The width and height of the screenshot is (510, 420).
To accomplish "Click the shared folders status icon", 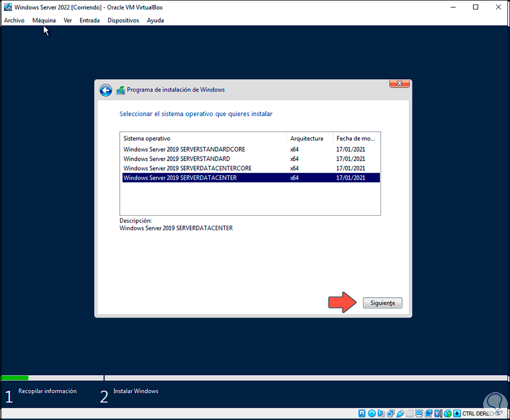I will [410, 413].
